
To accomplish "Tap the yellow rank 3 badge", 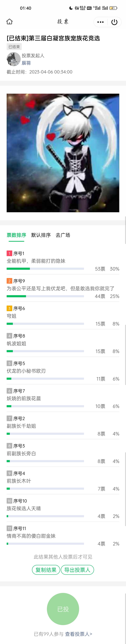I will pyautogui.click(x=9, y=308).
